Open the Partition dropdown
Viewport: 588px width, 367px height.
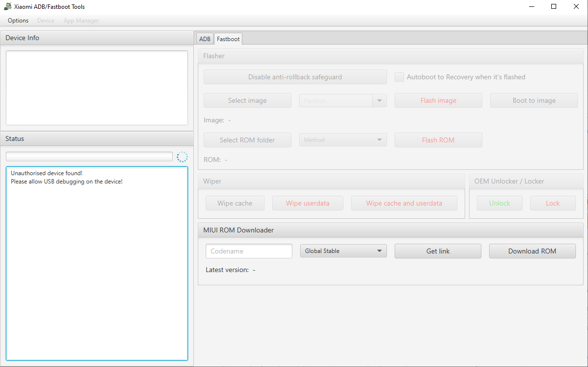pos(343,100)
